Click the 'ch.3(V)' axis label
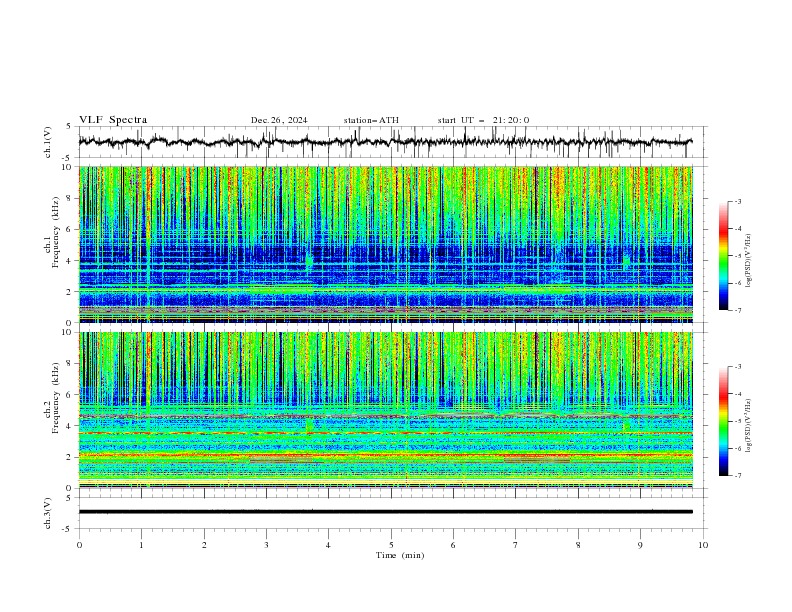 click(48, 513)
